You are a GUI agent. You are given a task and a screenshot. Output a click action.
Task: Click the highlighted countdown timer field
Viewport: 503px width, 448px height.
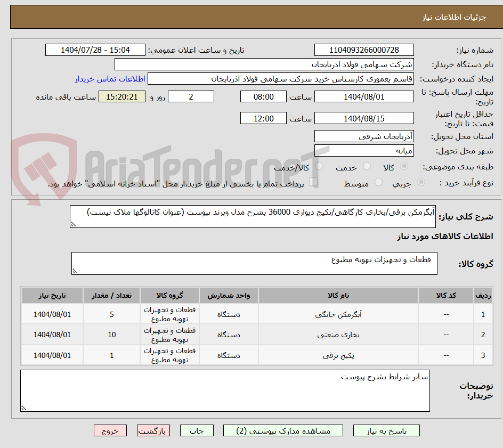coord(121,96)
